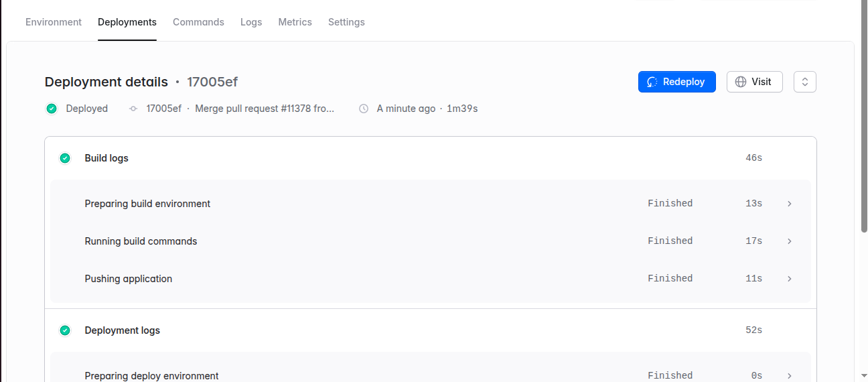Expand the Preparing build environment step chevron

[790, 204]
